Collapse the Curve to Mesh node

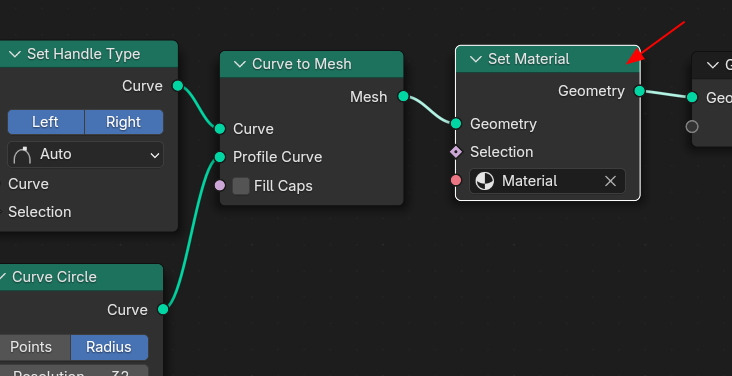239,64
